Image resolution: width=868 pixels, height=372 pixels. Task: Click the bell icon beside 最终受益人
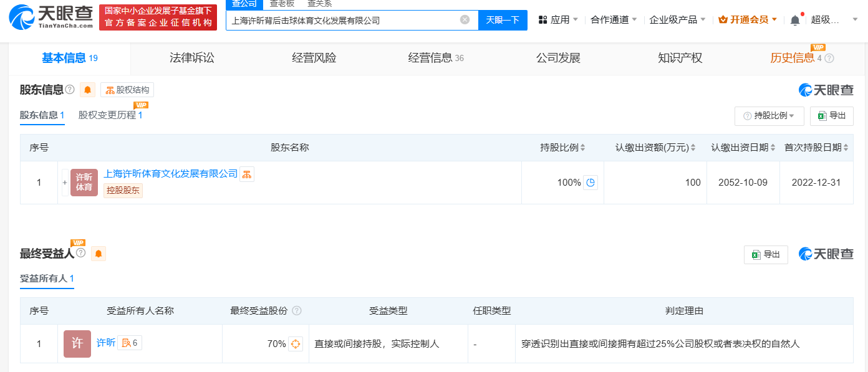pyautogui.click(x=98, y=254)
